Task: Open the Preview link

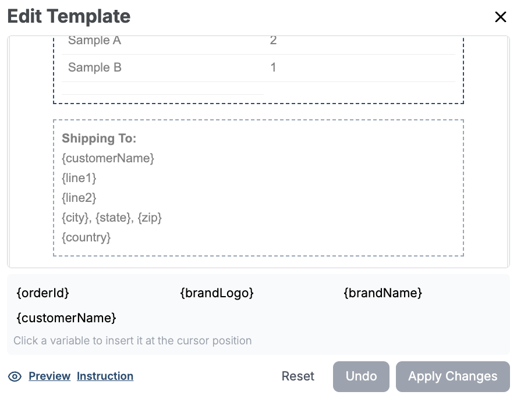Action: tap(49, 376)
